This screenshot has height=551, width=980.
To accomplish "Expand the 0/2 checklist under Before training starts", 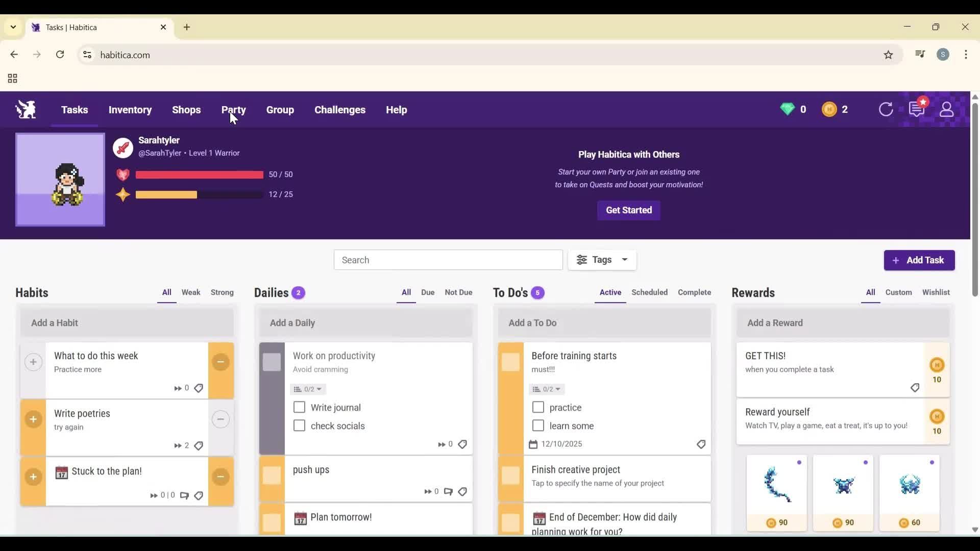I will click(546, 389).
